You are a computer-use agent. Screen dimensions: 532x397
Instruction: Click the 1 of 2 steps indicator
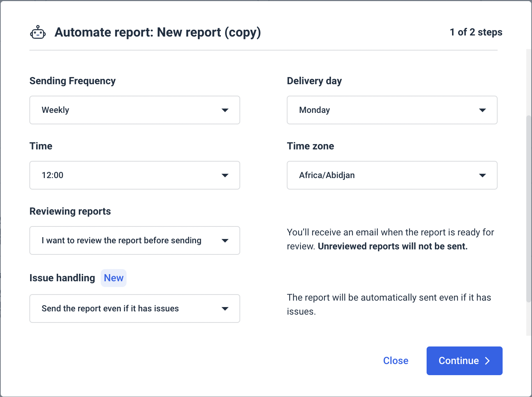coord(476,32)
